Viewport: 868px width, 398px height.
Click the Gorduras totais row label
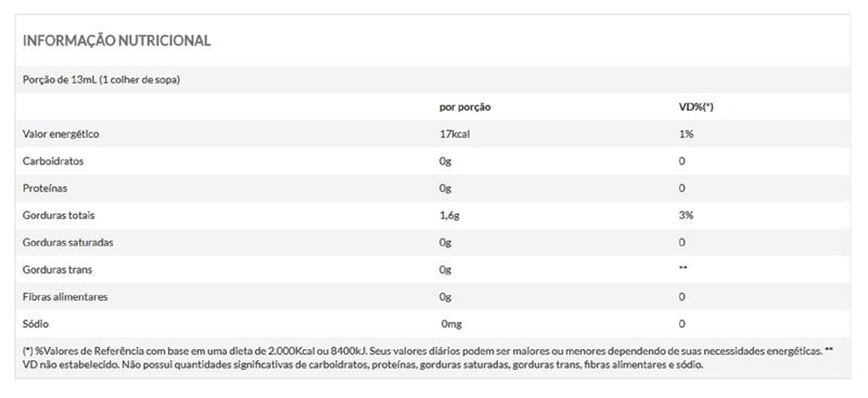(x=58, y=215)
